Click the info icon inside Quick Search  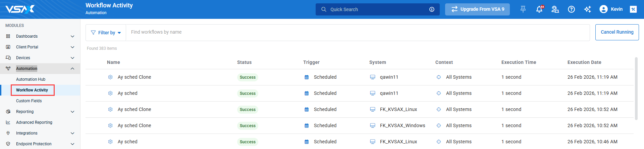click(432, 9)
